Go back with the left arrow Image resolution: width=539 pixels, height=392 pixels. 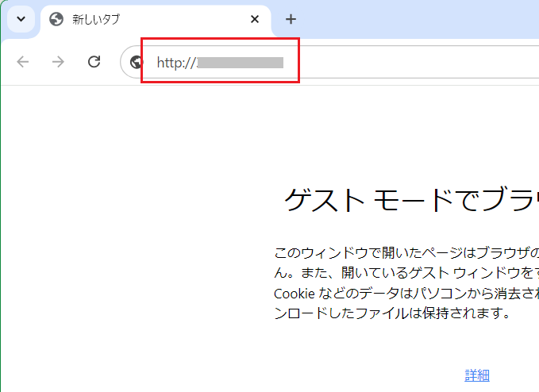(x=23, y=62)
